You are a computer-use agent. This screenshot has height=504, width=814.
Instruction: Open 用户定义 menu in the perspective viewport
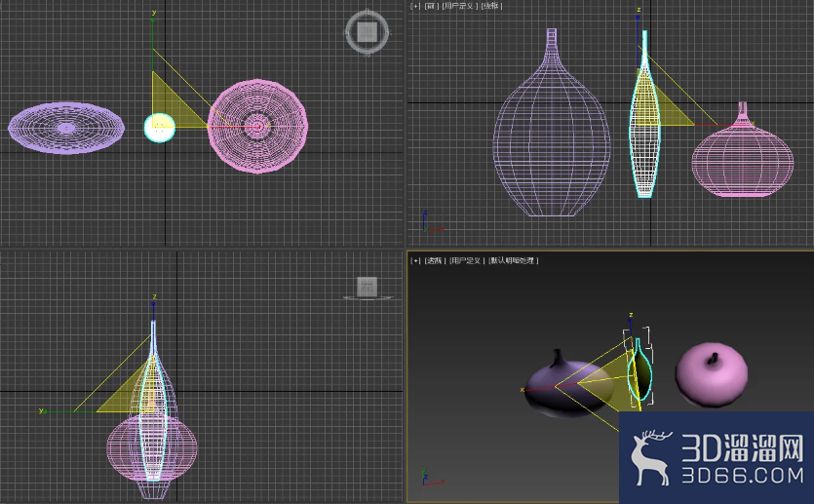click(x=465, y=260)
